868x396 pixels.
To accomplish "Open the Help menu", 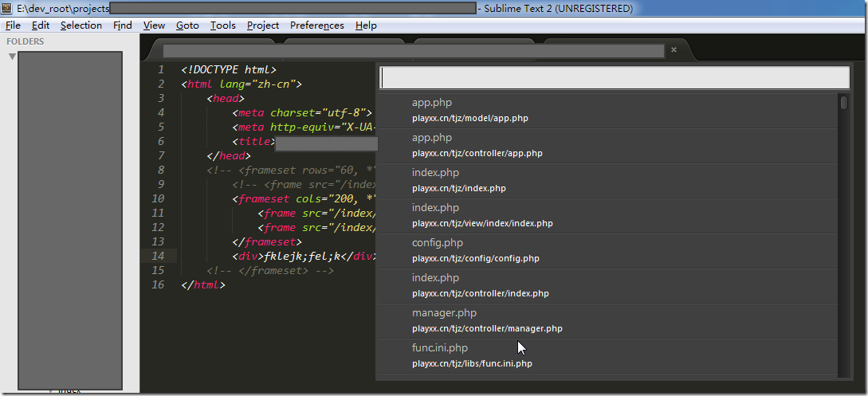I will [366, 25].
